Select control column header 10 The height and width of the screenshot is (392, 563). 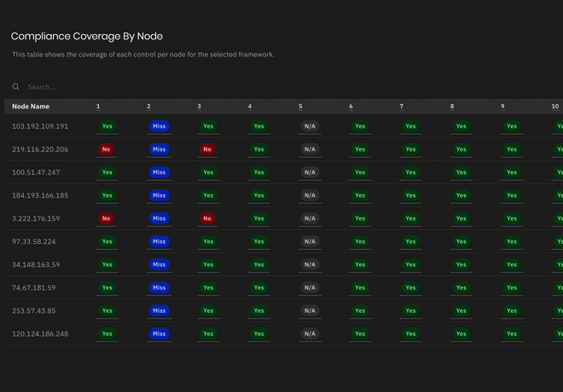click(555, 107)
